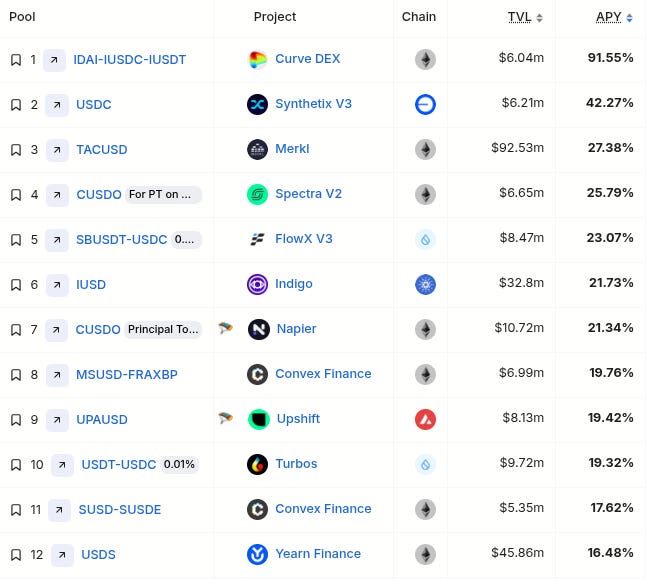Click the Chain column header
Image resolution: width=646 pixels, height=579 pixels.
point(419,17)
